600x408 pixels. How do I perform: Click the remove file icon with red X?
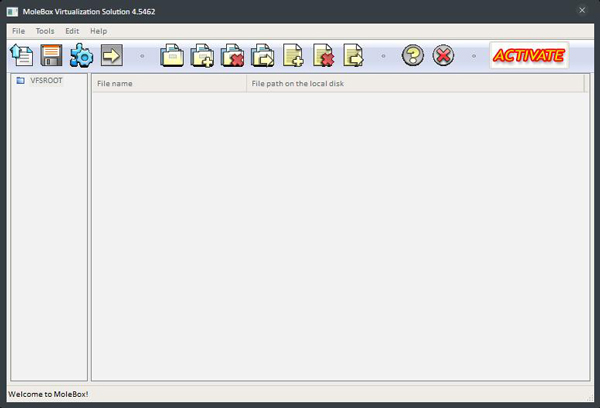[x=323, y=55]
